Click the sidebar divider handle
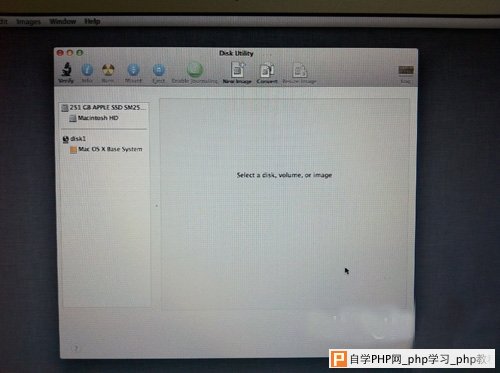Image resolution: width=500 pixels, height=373 pixels. [x=156, y=206]
